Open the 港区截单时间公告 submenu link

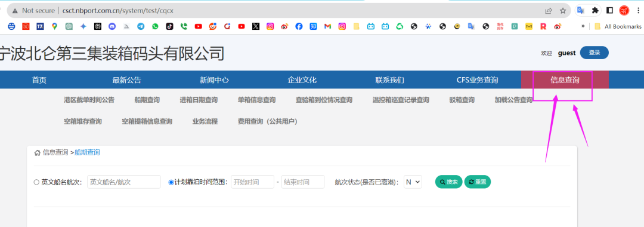pos(89,100)
